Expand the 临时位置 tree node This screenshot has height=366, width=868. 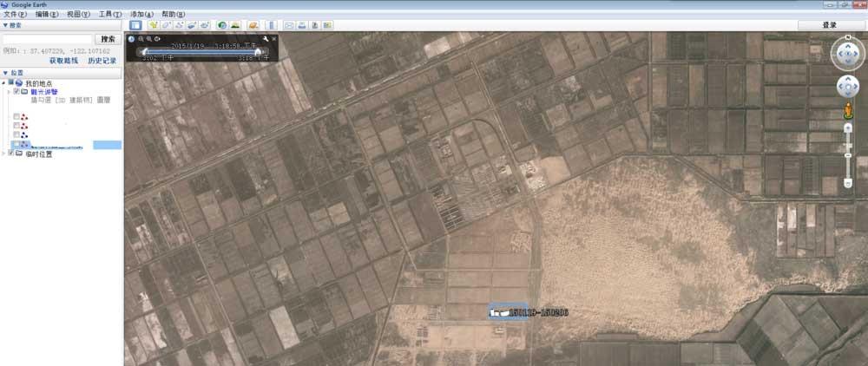point(4,154)
